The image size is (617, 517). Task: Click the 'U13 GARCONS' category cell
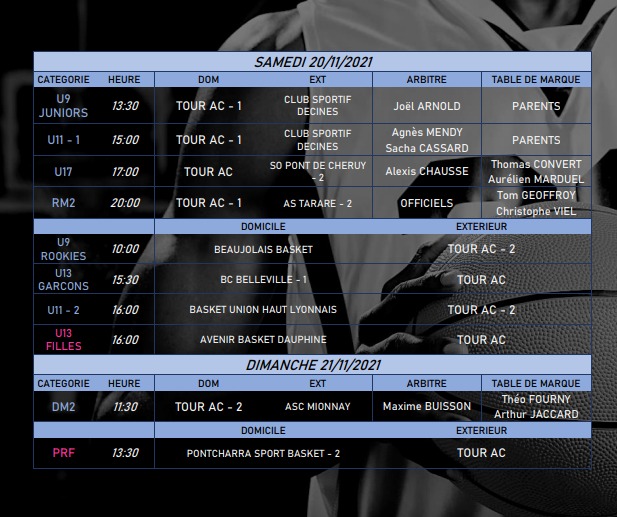63,279
